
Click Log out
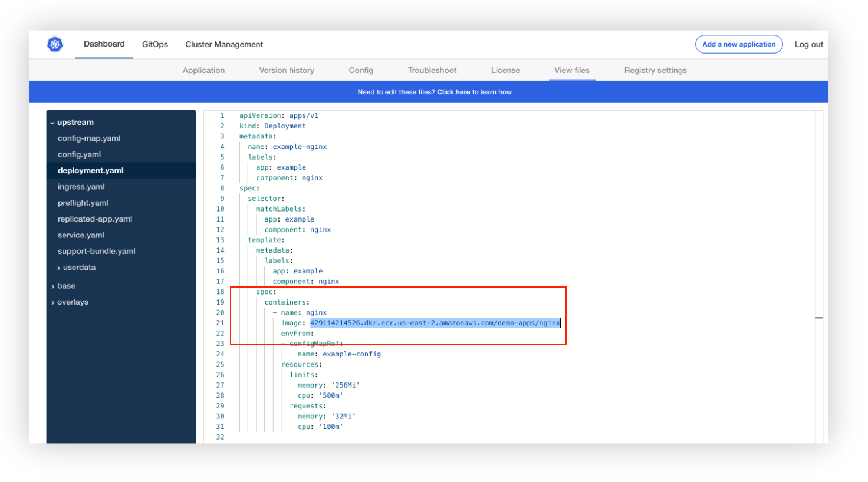click(x=808, y=44)
